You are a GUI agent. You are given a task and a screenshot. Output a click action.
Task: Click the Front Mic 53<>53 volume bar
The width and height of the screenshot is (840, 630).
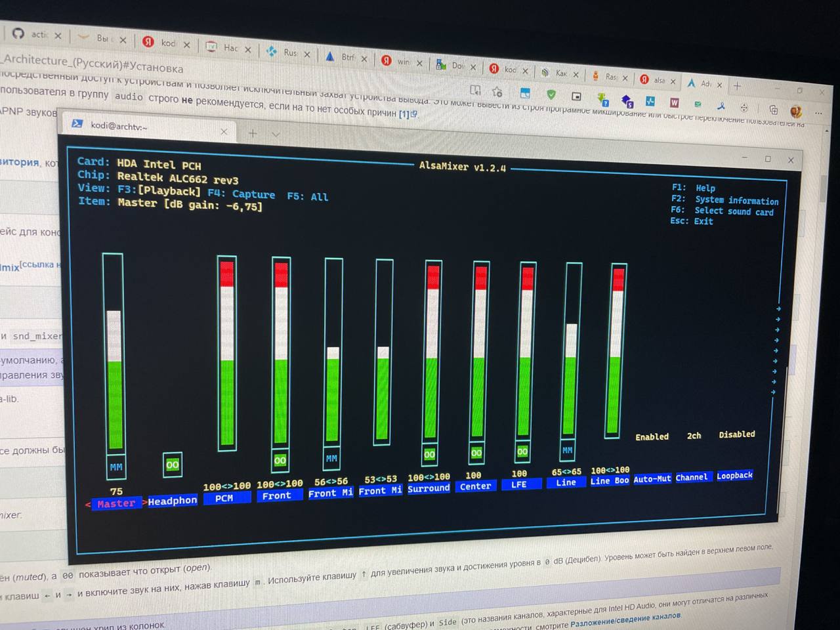coord(384,352)
